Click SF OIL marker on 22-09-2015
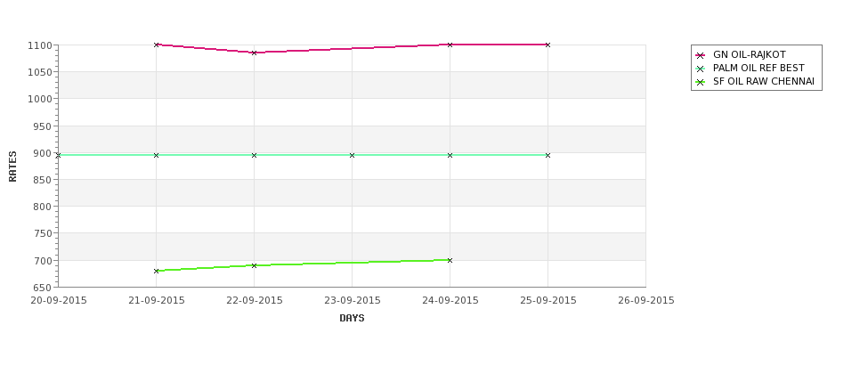This screenshot has height=382, width=868. pos(254,265)
